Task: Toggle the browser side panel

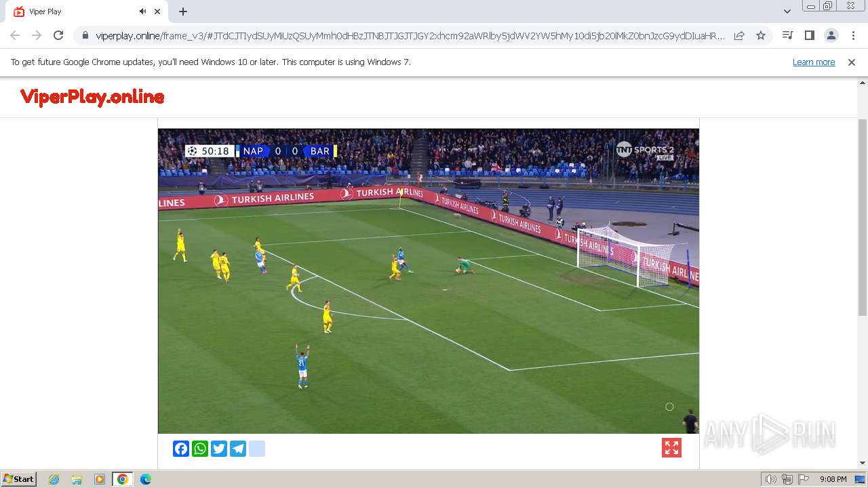Action: point(809,35)
